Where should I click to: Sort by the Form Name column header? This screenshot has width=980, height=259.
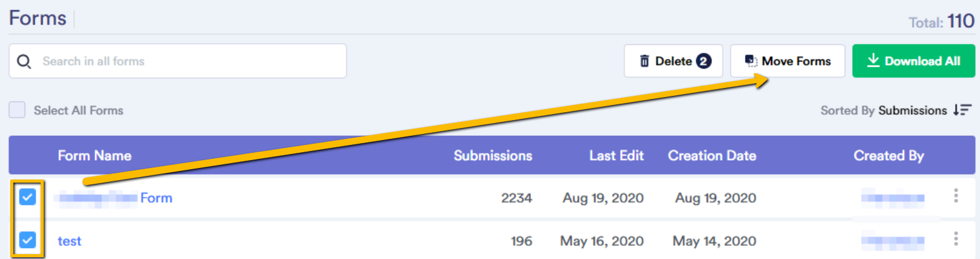[95, 156]
